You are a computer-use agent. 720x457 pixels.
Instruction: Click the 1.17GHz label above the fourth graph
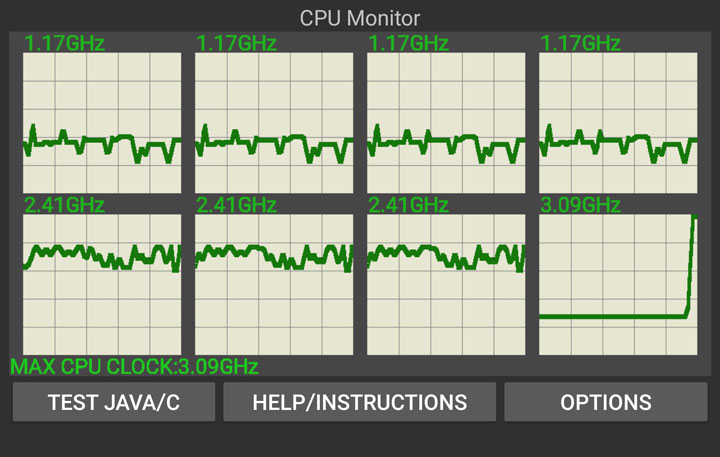pos(580,43)
